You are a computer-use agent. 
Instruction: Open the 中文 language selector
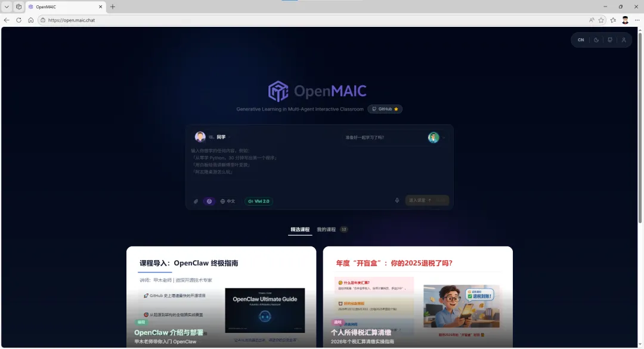point(228,202)
